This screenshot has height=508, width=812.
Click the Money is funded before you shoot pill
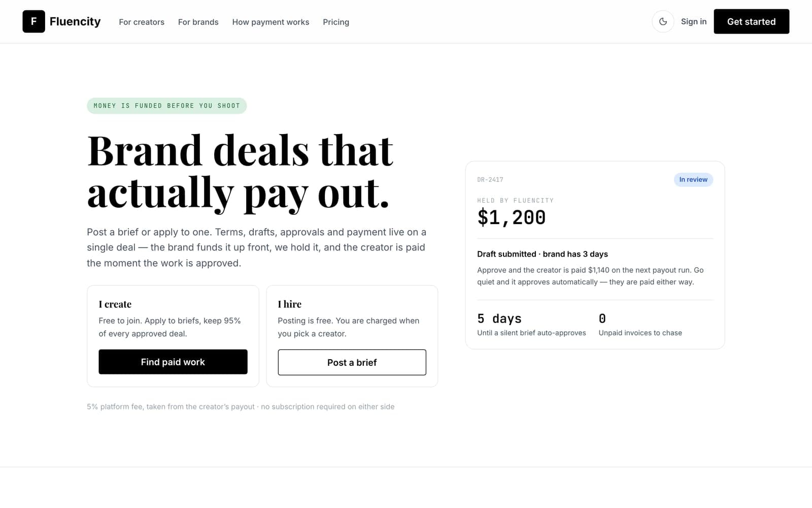(166, 106)
